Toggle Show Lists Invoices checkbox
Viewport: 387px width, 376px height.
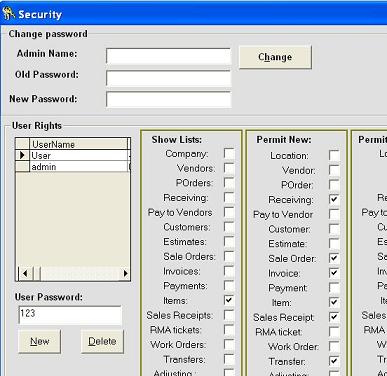[x=229, y=271]
